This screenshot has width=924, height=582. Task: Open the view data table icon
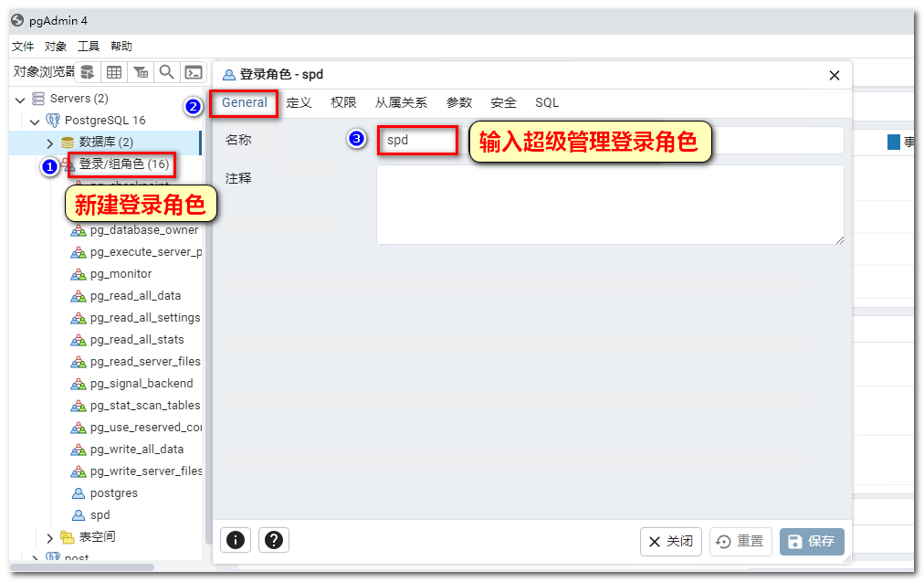[x=114, y=72]
